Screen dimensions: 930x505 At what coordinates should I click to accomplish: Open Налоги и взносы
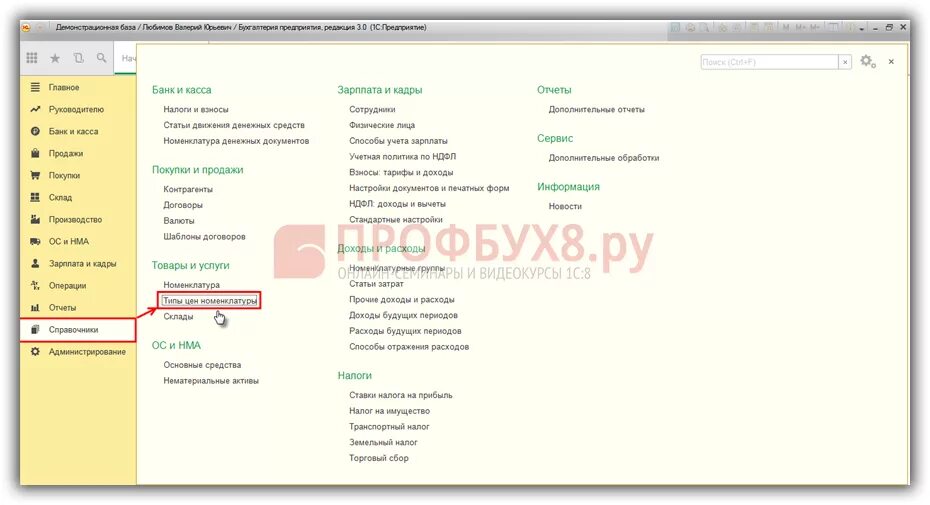(x=196, y=109)
